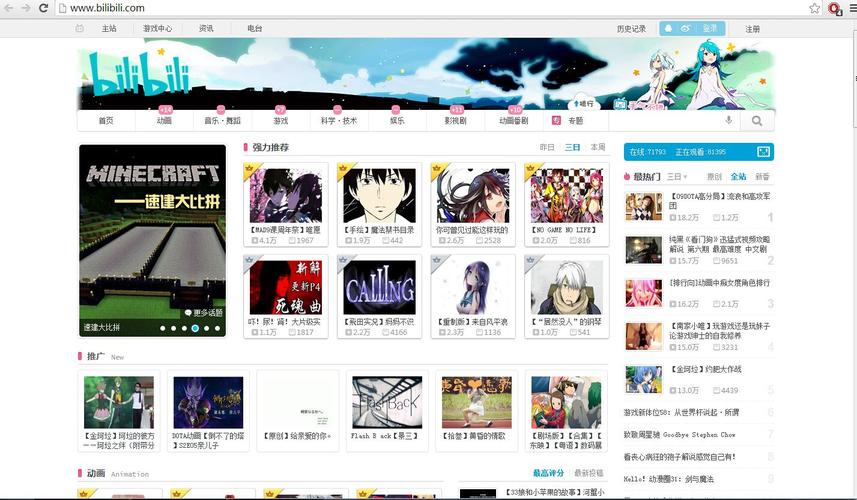Click the flame icon beside 最热门
Image resolution: width=857 pixels, height=500 pixels.
click(x=627, y=177)
